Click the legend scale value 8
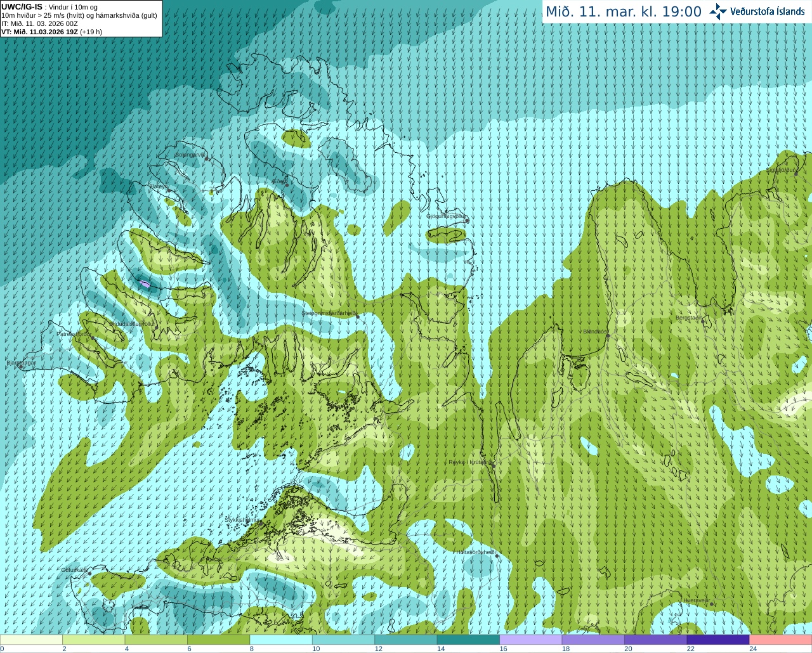 pos(252,649)
